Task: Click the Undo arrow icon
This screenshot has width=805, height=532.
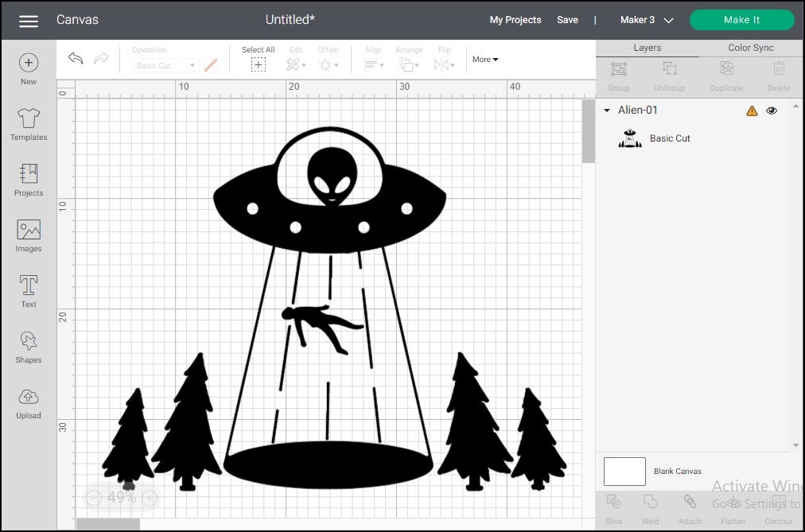Action: click(x=76, y=58)
